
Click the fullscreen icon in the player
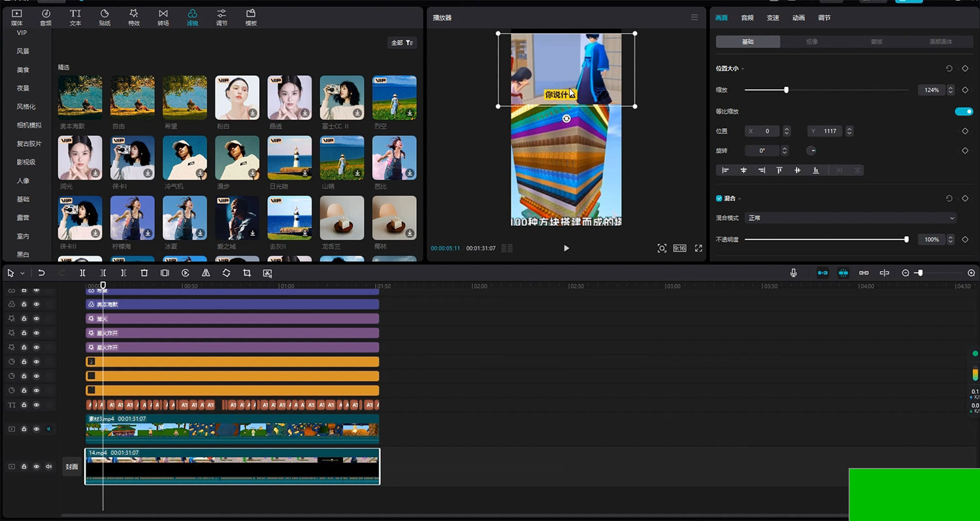tap(698, 248)
